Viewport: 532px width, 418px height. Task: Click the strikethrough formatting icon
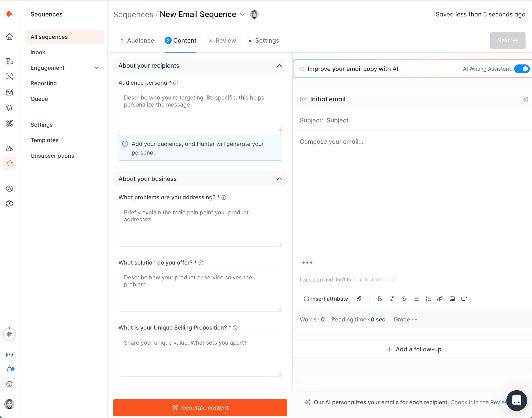point(404,299)
